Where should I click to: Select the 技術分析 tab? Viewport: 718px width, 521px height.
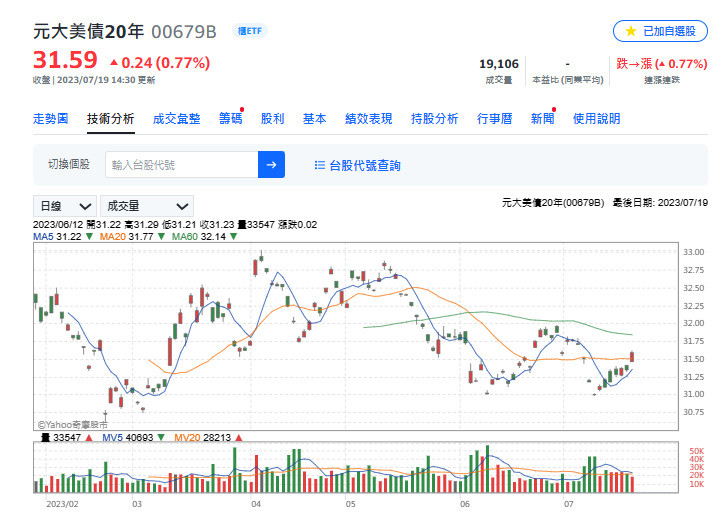[110, 119]
